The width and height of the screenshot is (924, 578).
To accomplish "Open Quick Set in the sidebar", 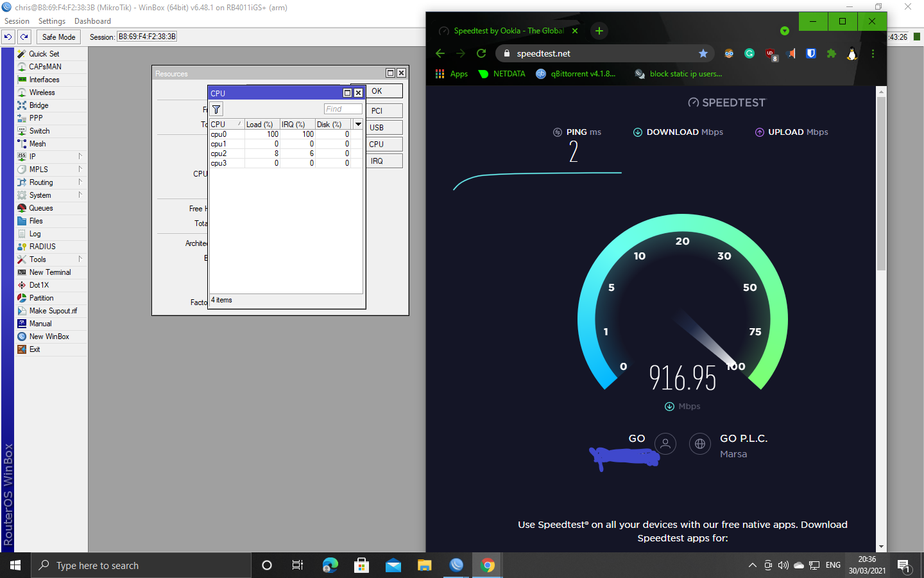I will pos(51,54).
